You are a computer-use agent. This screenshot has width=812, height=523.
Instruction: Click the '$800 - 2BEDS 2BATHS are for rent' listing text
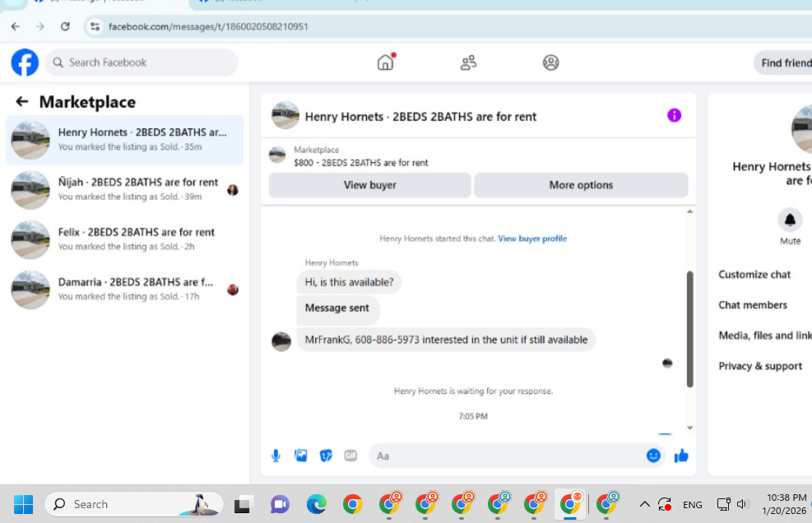coord(361,163)
